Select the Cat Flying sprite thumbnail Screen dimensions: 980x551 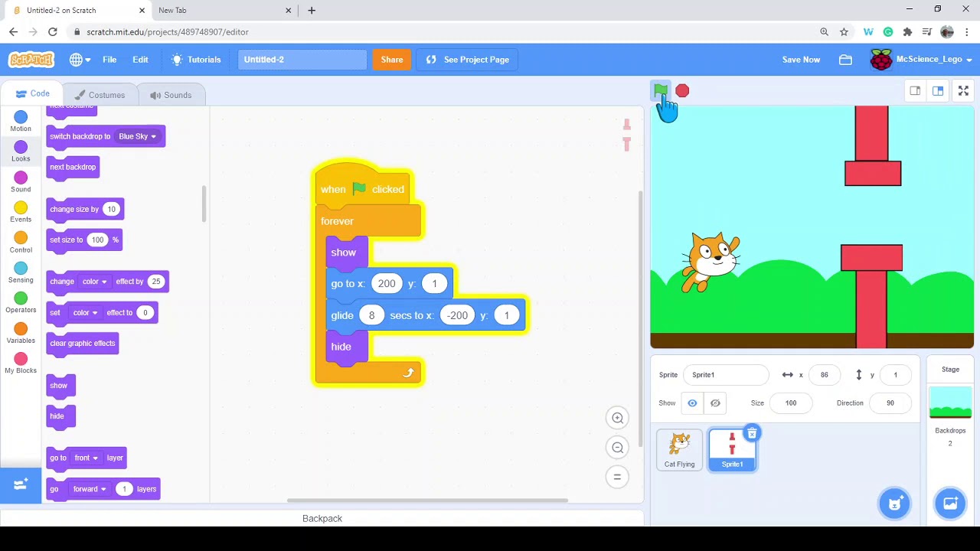click(680, 449)
